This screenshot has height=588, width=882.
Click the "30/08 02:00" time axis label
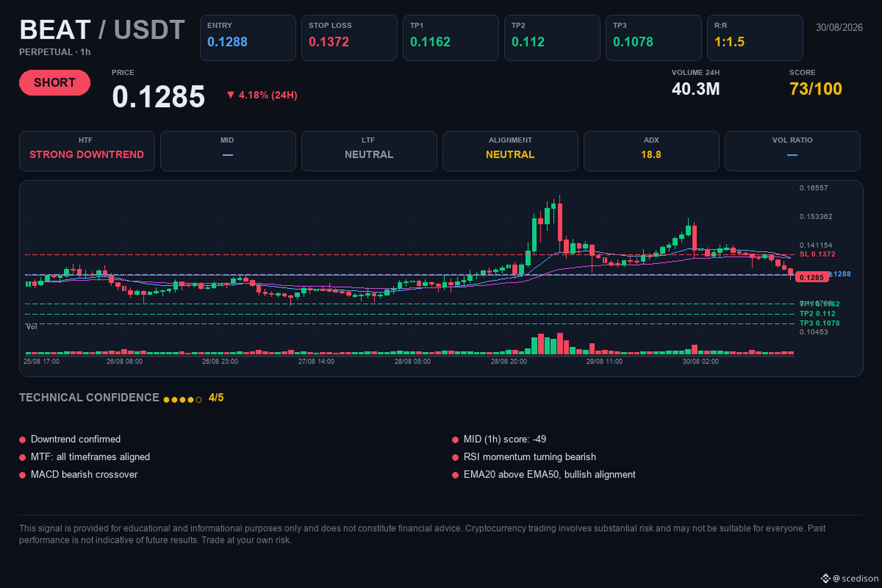pos(700,362)
